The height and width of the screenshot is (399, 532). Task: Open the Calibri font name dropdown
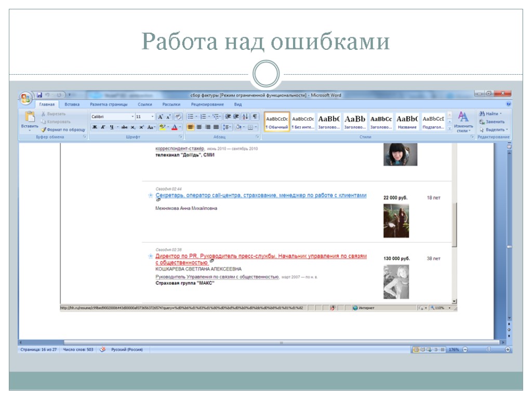pyautogui.click(x=132, y=117)
